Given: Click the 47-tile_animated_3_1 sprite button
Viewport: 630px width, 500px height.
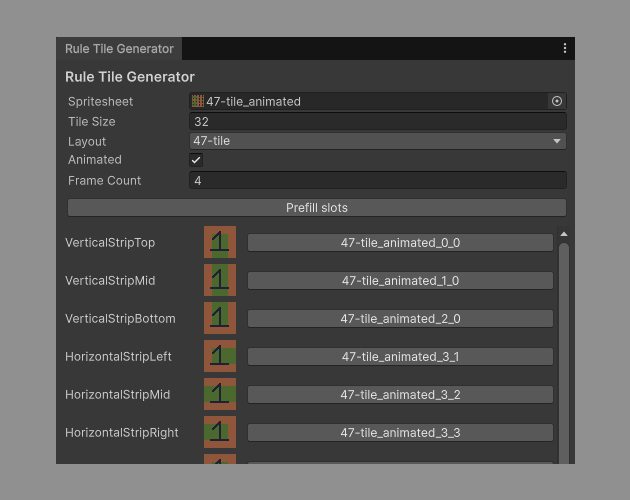Looking at the screenshot, I should 400,357.
